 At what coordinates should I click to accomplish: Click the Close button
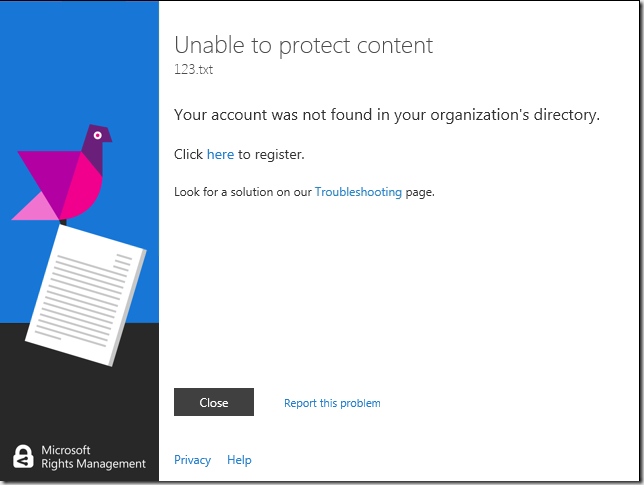214,402
